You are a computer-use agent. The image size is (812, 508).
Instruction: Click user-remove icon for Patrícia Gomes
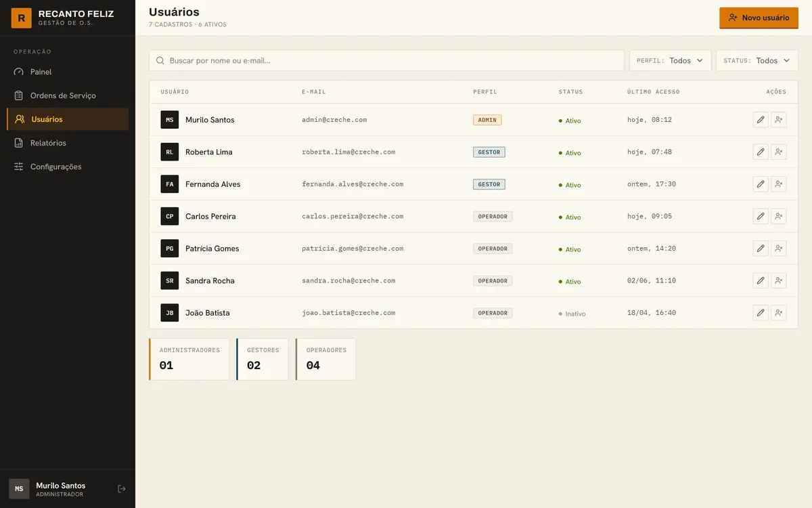pos(779,249)
